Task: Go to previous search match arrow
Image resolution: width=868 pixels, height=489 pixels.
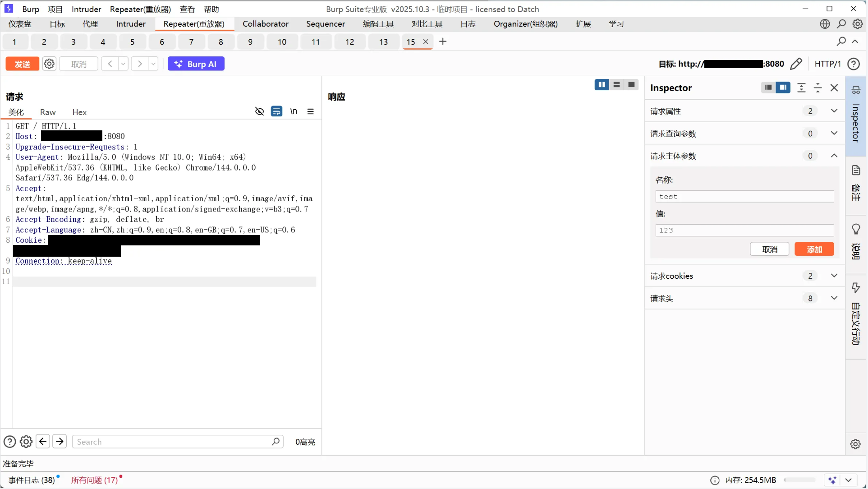Action: coord(43,441)
